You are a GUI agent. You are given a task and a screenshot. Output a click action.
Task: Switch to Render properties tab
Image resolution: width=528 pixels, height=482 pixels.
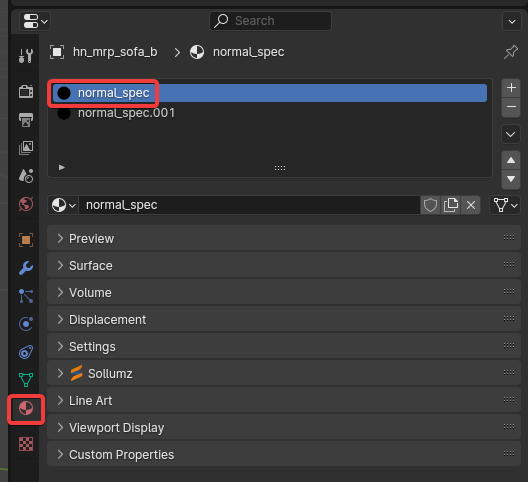tap(26, 91)
